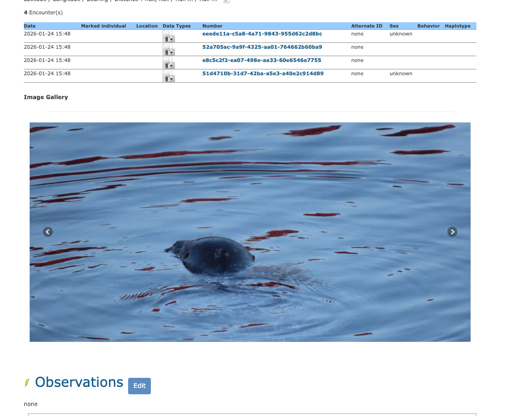Open encounter eeede11a-c5a8-4a71-9843-955d62c2d8bc

tap(262, 34)
